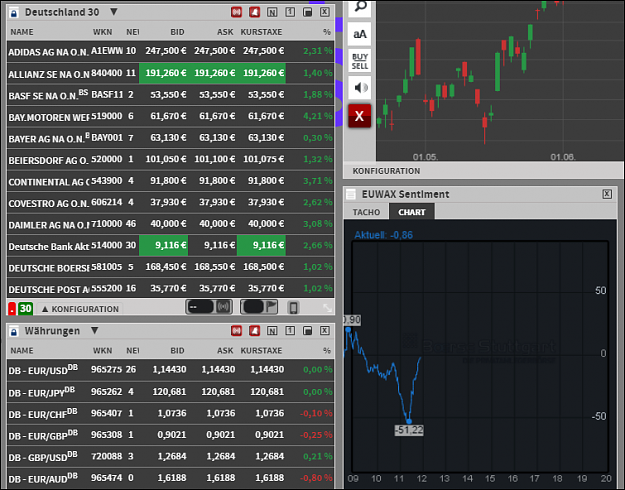Sort Deutschland 30 list by ASK column

pos(225,32)
